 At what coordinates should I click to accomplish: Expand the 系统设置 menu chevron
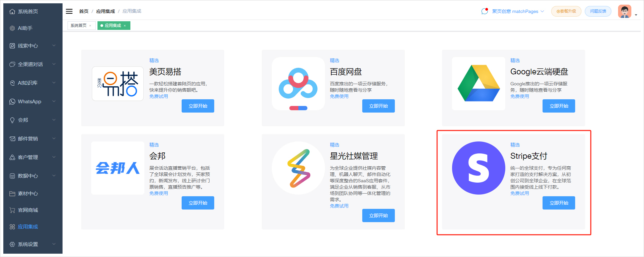click(54, 244)
